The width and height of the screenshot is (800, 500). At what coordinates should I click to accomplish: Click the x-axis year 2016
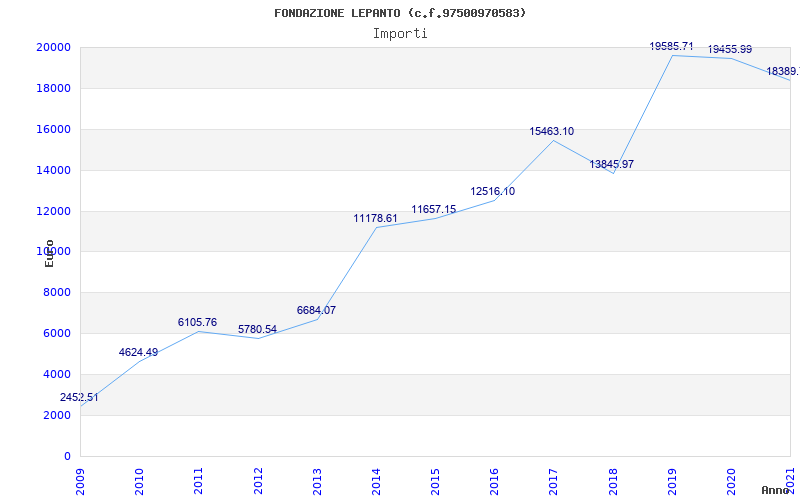coord(494,482)
